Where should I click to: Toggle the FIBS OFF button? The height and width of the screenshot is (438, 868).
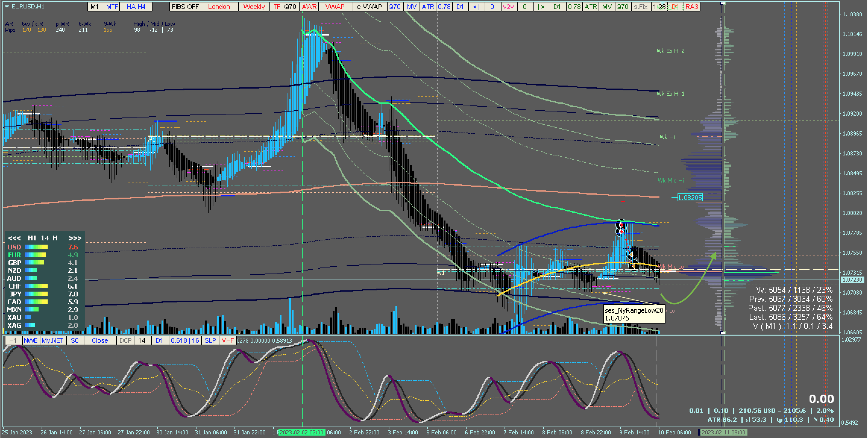[x=185, y=7]
